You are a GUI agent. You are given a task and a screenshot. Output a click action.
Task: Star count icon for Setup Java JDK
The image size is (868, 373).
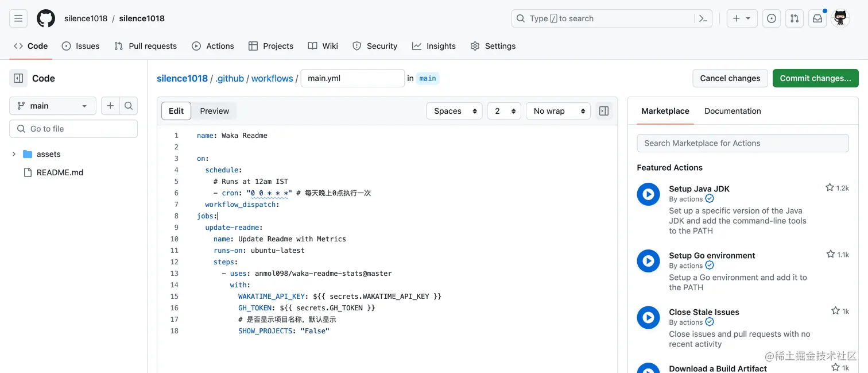[x=830, y=187]
